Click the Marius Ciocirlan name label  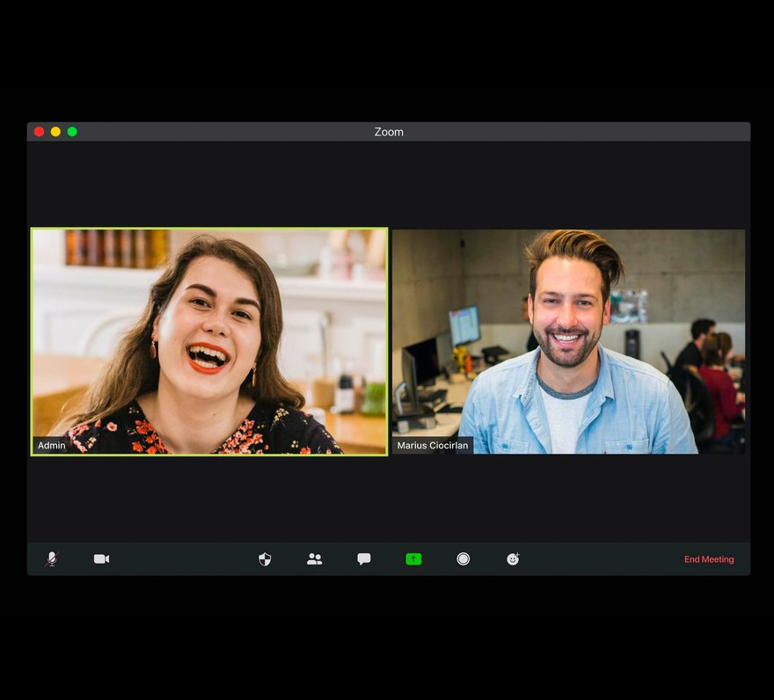(x=433, y=445)
